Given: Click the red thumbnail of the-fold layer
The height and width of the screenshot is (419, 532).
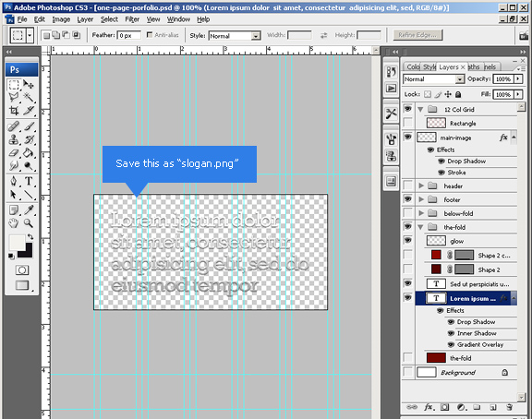Looking at the screenshot, I should point(436,358).
